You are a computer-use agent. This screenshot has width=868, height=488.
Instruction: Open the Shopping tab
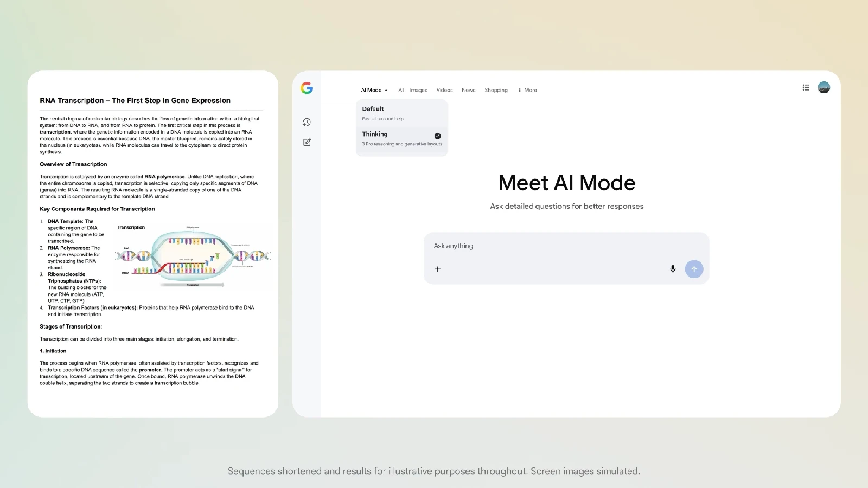pos(496,90)
